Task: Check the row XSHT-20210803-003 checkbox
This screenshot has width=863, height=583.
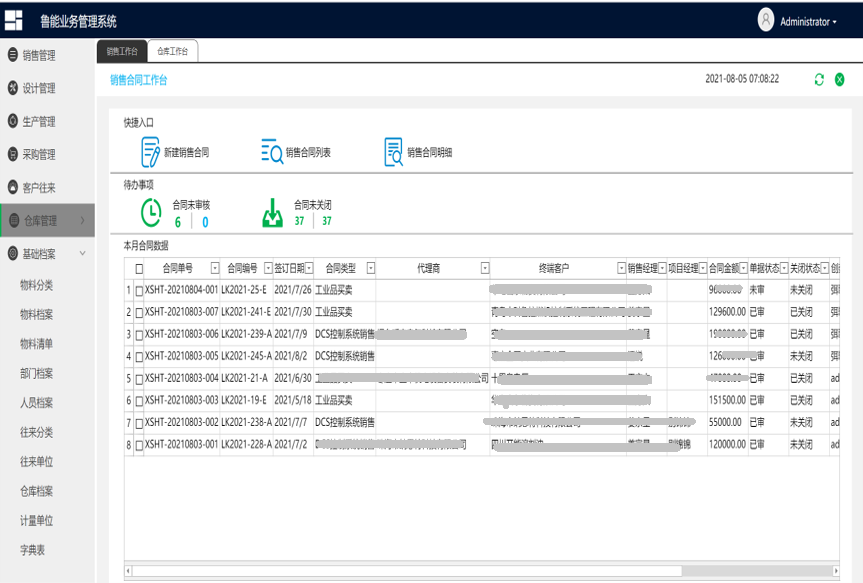Action: (x=139, y=401)
